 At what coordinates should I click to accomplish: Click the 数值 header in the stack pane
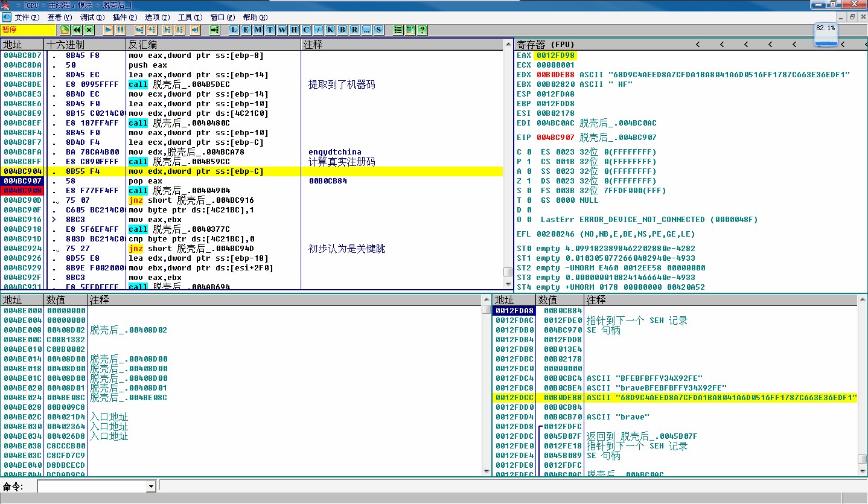[x=560, y=300]
